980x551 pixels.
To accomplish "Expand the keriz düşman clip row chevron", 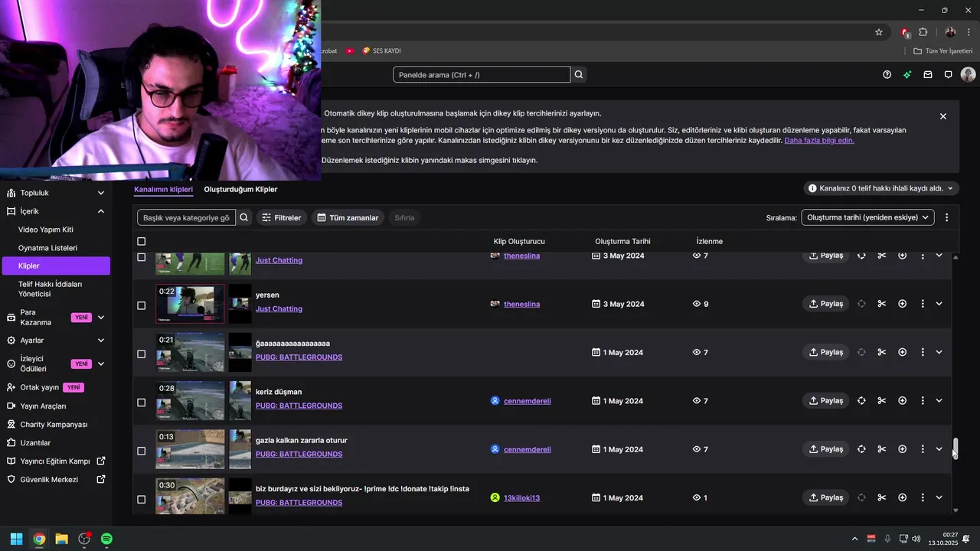I will 939,400.
